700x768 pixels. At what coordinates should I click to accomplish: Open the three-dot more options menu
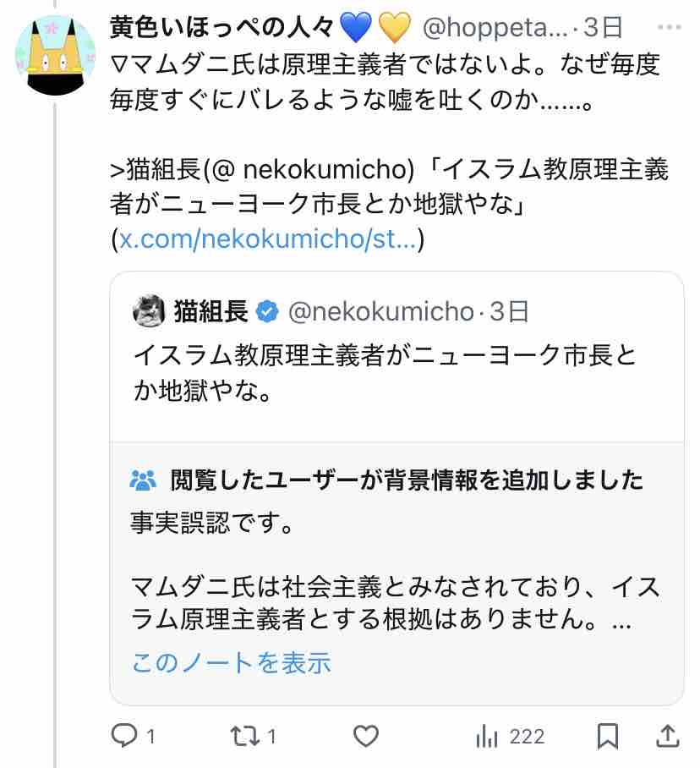tap(670, 28)
